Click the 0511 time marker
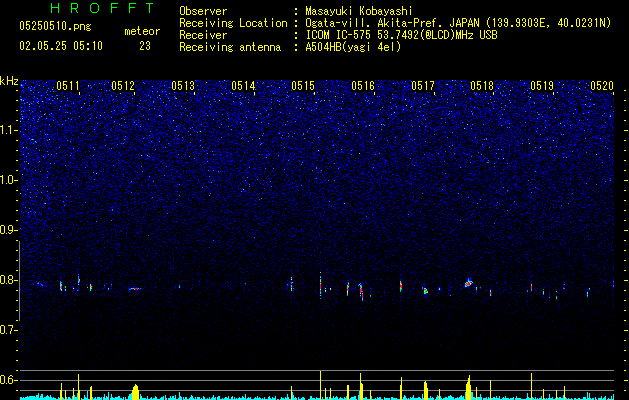Image resolution: width=629 pixels, height=400 pixels. point(68,86)
